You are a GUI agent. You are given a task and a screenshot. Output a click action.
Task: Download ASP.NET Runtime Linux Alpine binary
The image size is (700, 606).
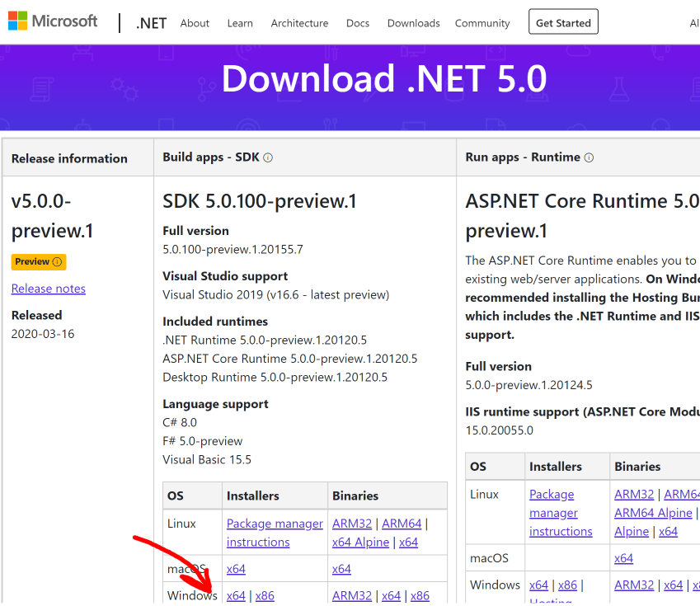pyautogui.click(x=632, y=532)
